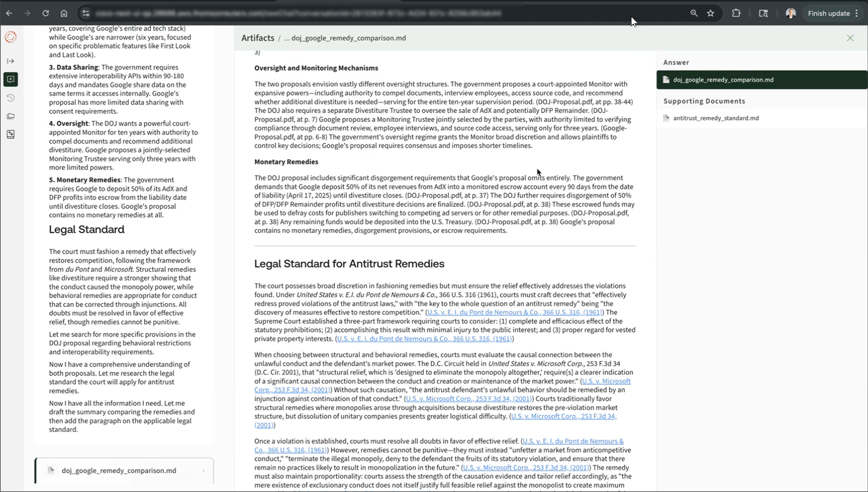Click the browser address bar

tap(298, 13)
